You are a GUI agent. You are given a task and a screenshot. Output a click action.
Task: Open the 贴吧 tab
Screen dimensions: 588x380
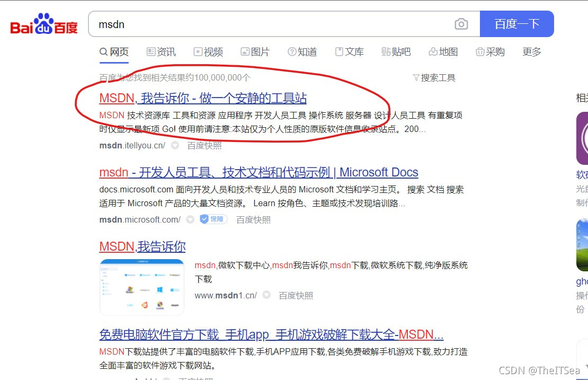pos(396,52)
